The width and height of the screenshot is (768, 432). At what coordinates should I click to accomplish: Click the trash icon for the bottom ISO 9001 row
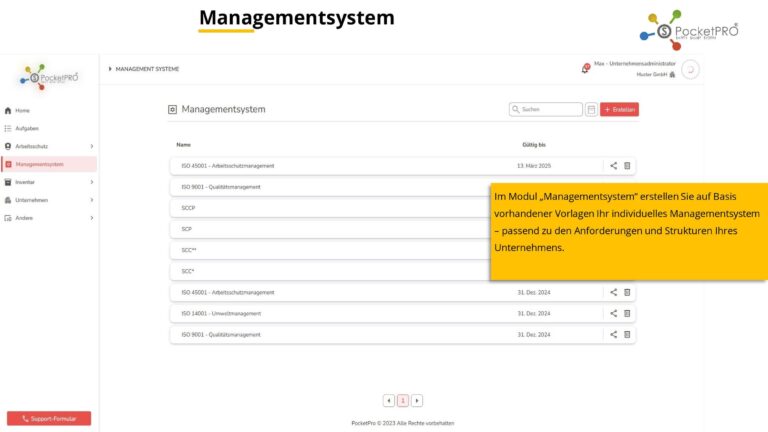click(x=628, y=334)
